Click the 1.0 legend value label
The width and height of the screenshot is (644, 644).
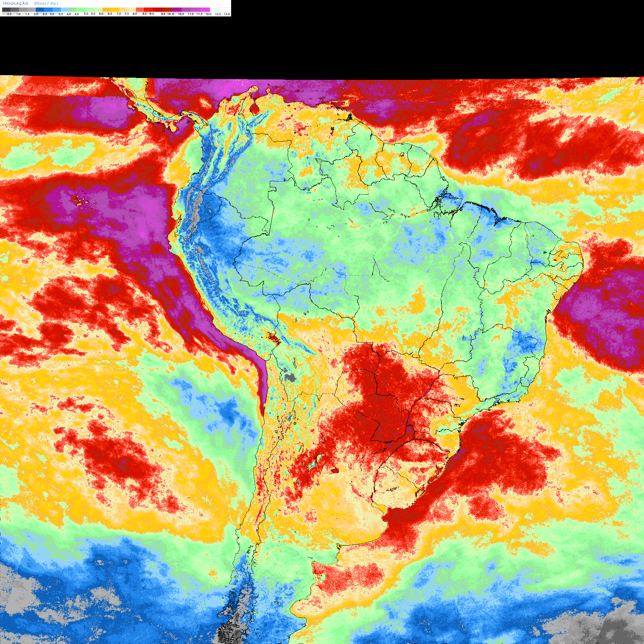[x=18, y=14]
